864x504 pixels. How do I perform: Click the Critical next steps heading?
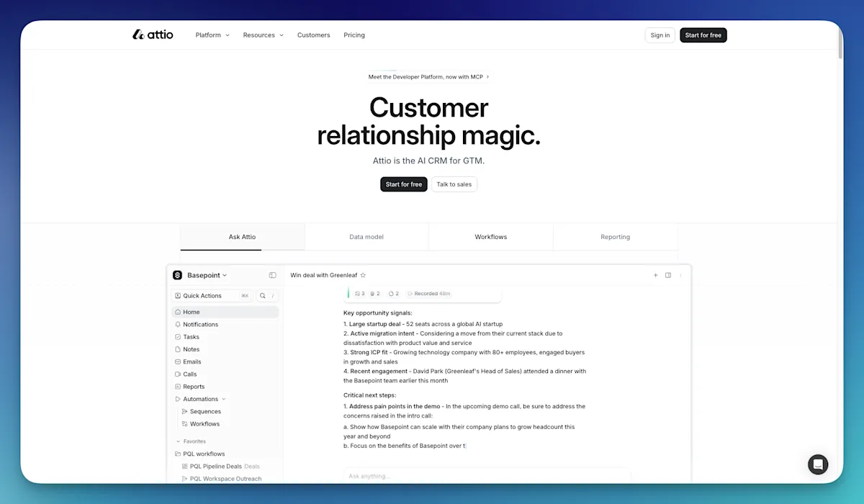370,395
